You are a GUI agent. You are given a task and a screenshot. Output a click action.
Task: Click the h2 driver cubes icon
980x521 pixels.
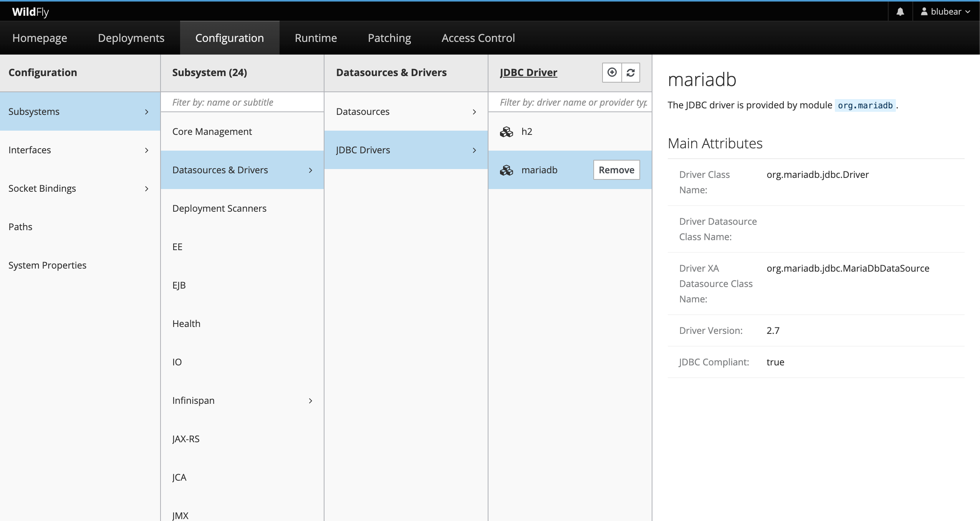(x=506, y=132)
